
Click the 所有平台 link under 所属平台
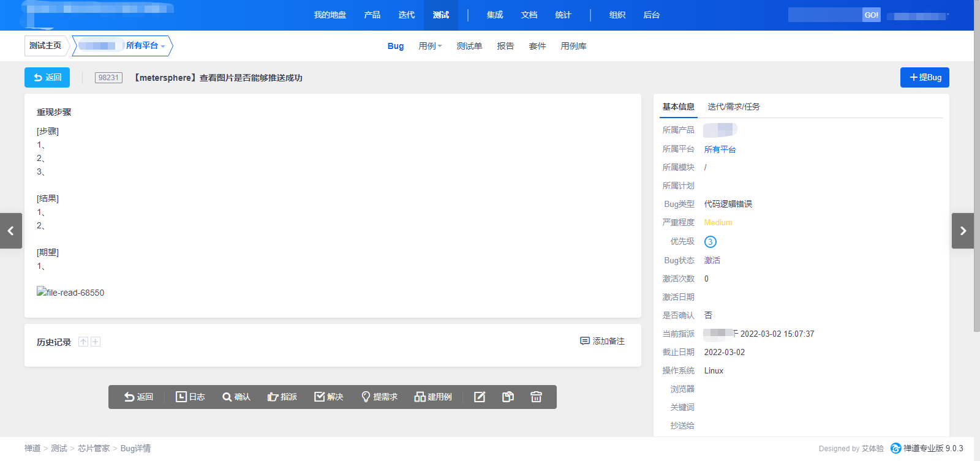[720, 149]
